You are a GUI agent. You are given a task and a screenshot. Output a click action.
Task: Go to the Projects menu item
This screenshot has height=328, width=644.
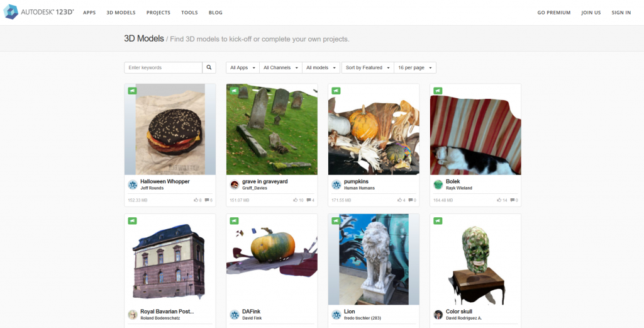coord(158,13)
